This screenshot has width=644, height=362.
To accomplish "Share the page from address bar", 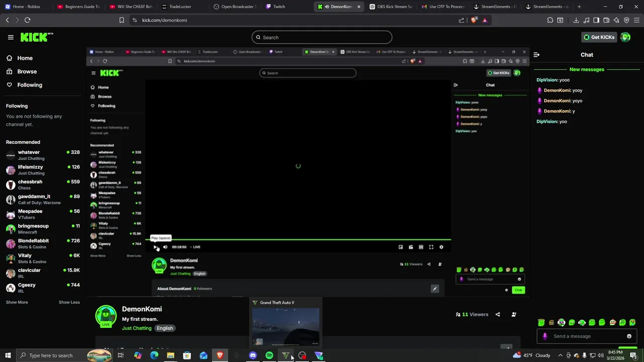I will 461,20.
